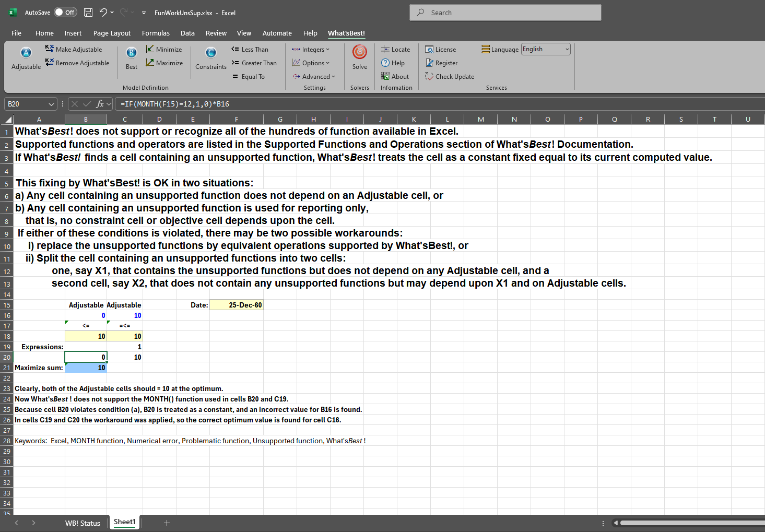Click in the Search box
This screenshot has height=532, width=765.
[x=505, y=13]
